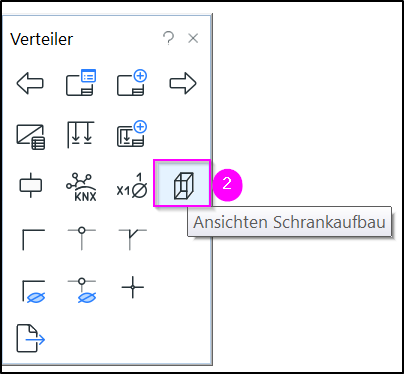
Task: Select the cross junction tool
Action: click(132, 287)
